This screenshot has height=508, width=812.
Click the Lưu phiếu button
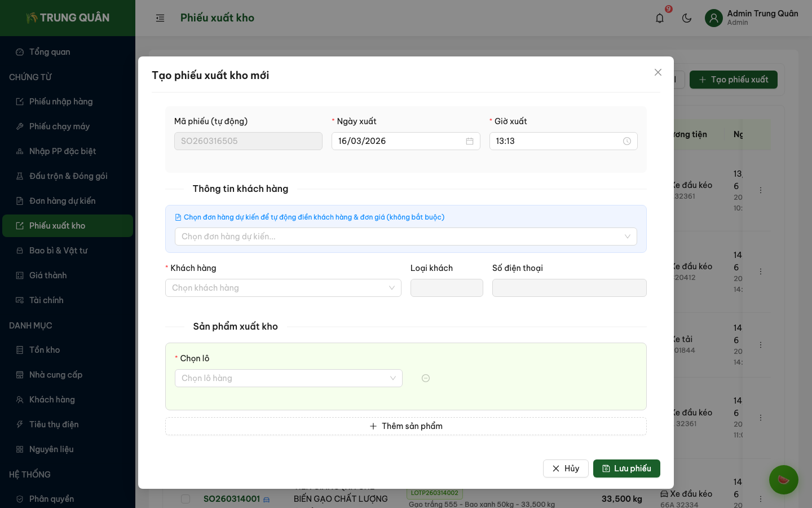click(x=626, y=468)
